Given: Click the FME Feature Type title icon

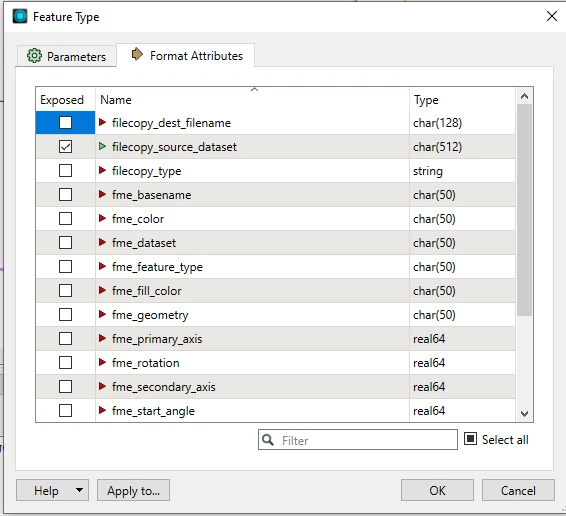Looking at the screenshot, I should (20, 16).
